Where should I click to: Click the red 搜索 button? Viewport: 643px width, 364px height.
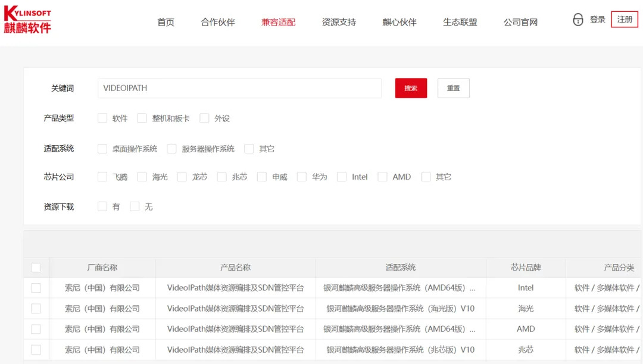coord(411,88)
